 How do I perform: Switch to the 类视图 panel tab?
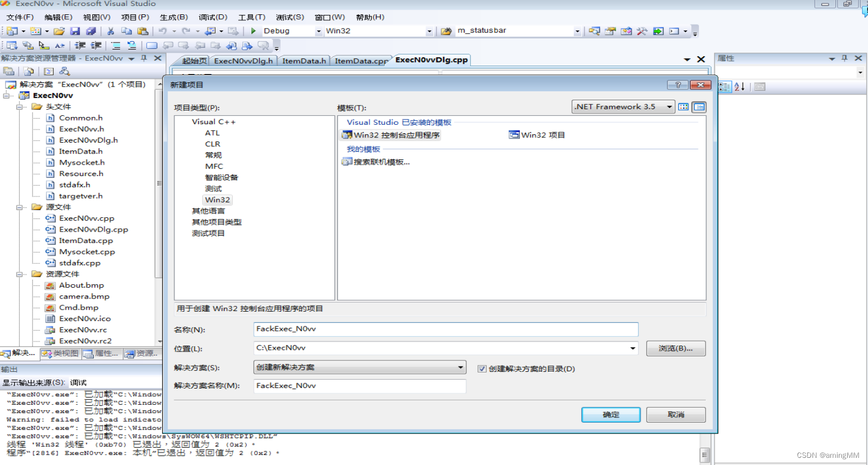pyautogui.click(x=61, y=353)
